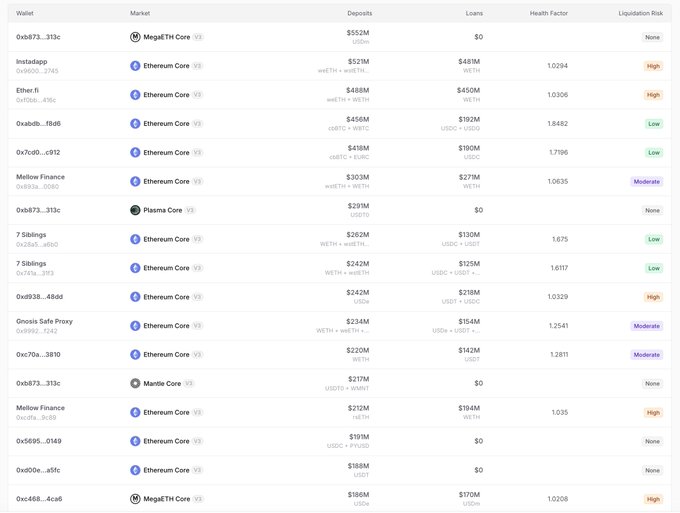Click Moderate risk badge in Mellow Finance $303M row
This screenshot has height=513, width=680.
point(647,182)
